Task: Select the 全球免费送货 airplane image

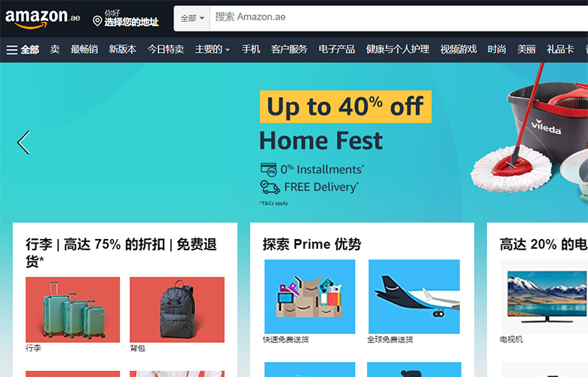Action: (x=414, y=296)
